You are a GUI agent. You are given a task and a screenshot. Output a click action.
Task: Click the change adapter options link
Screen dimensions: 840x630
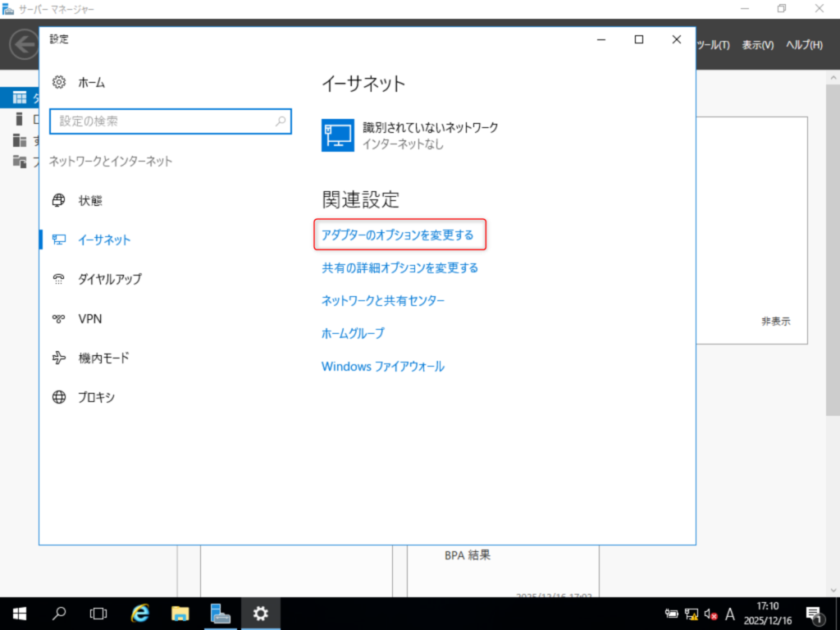tap(398, 235)
